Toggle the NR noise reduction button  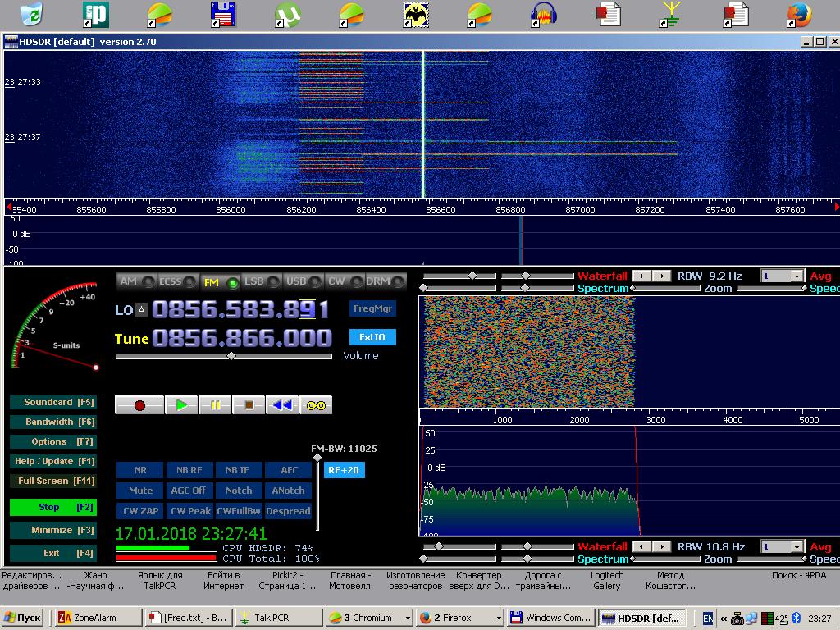point(140,470)
